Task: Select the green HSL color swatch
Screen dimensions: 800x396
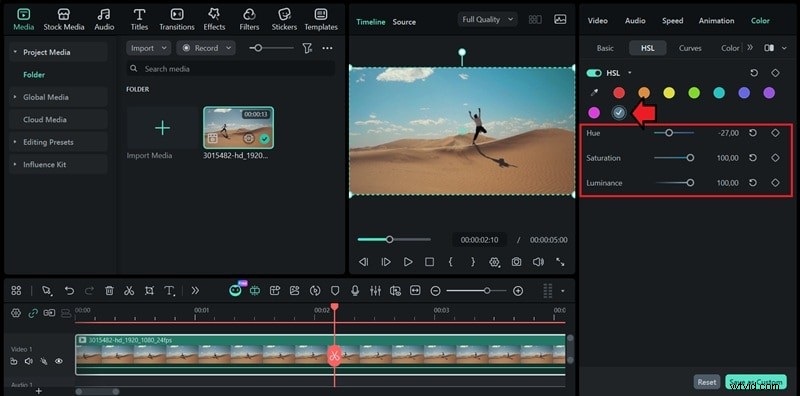Action: (694, 92)
